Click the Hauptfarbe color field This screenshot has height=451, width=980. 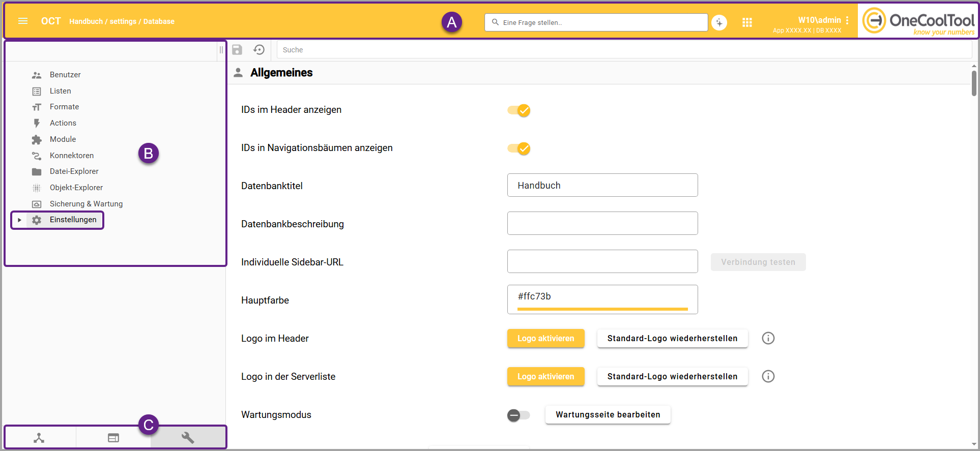pyautogui.click(x=602, y=297)
